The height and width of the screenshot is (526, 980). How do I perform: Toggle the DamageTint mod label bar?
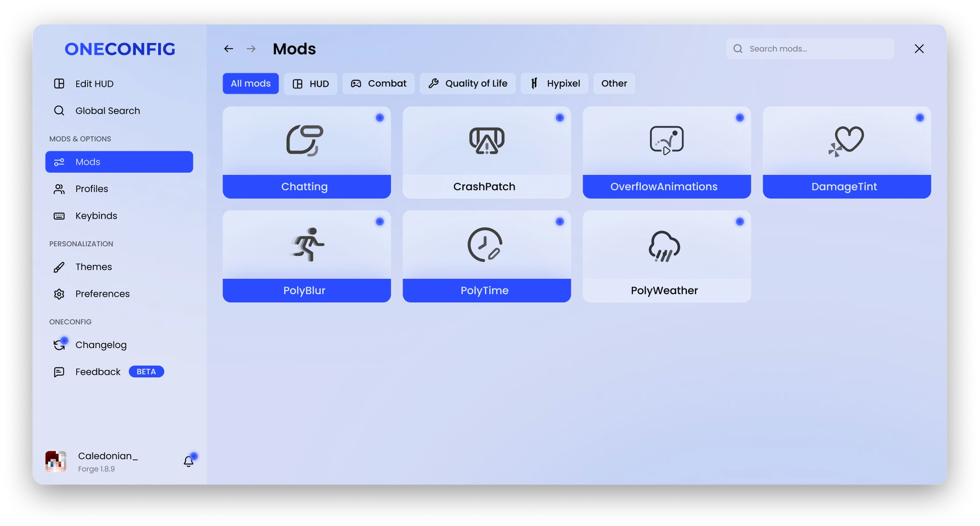click(847, 187)
